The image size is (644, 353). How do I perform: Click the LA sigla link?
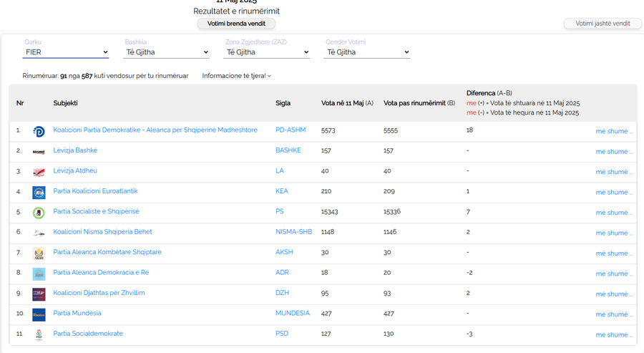280,170
